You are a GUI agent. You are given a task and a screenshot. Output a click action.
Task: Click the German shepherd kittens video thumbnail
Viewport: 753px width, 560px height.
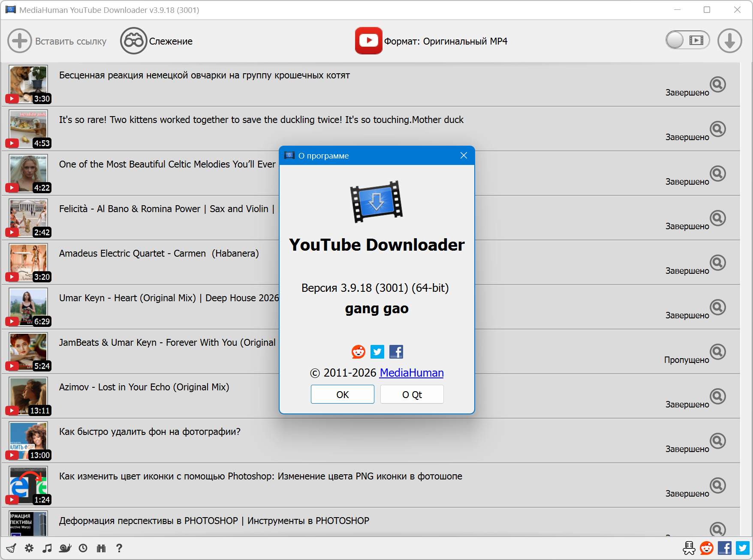28,84
